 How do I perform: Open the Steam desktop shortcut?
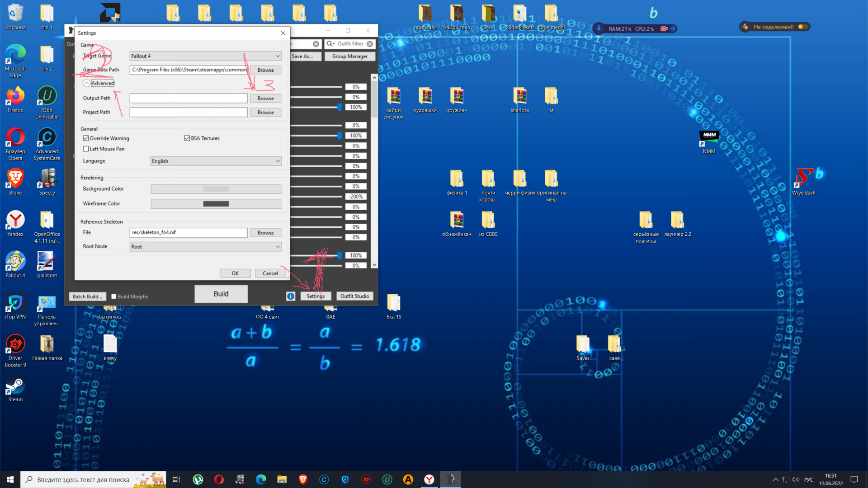[15, 389]
